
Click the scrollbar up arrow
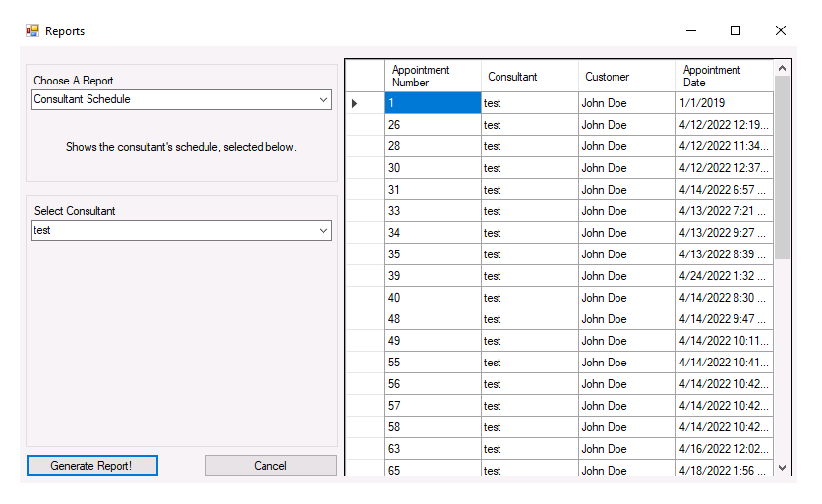[782, 68]
